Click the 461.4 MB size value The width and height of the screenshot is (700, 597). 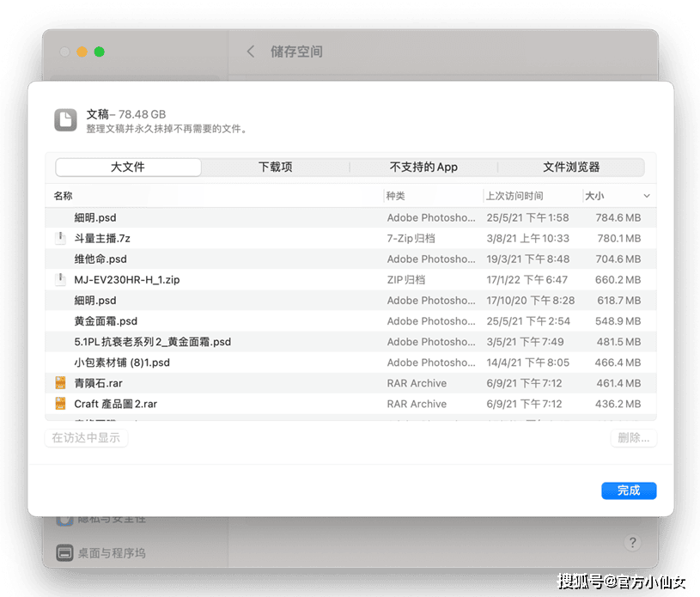(x=618, y=382)
